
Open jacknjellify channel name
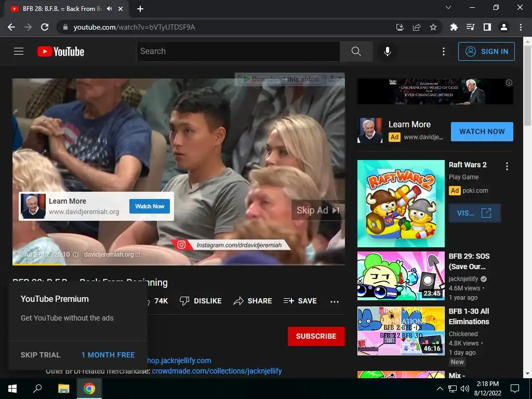coord(463,279)
